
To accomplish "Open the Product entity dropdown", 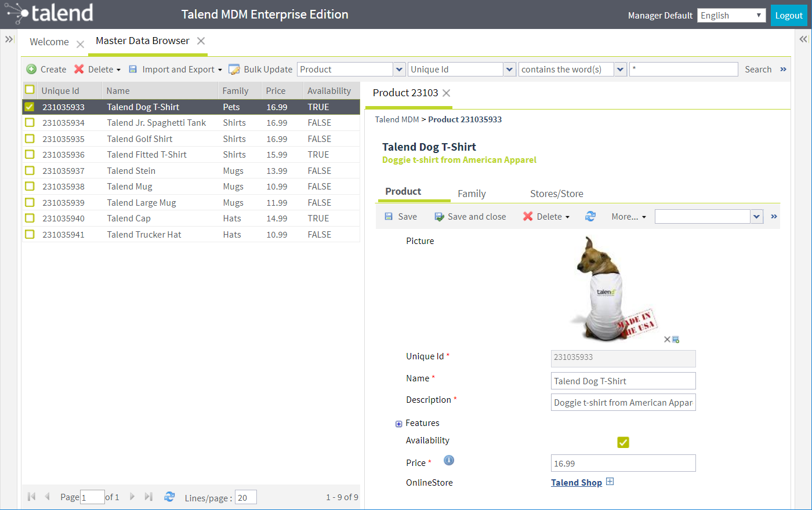I will coord(400,70).
